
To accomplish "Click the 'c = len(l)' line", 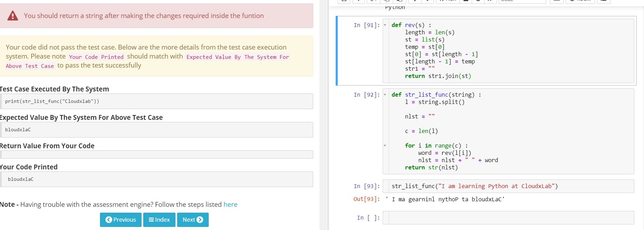I will pyautogui.click(x=421, y=131).
